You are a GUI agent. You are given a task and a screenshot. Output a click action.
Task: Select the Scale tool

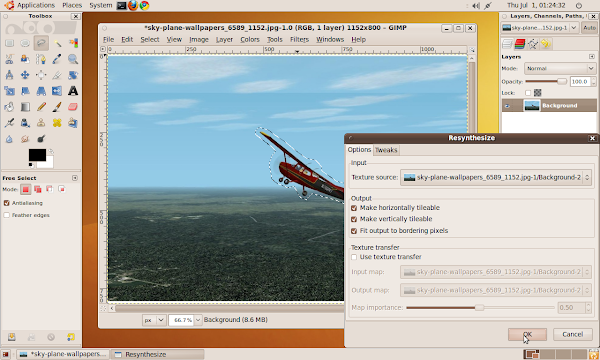(9, 91)
